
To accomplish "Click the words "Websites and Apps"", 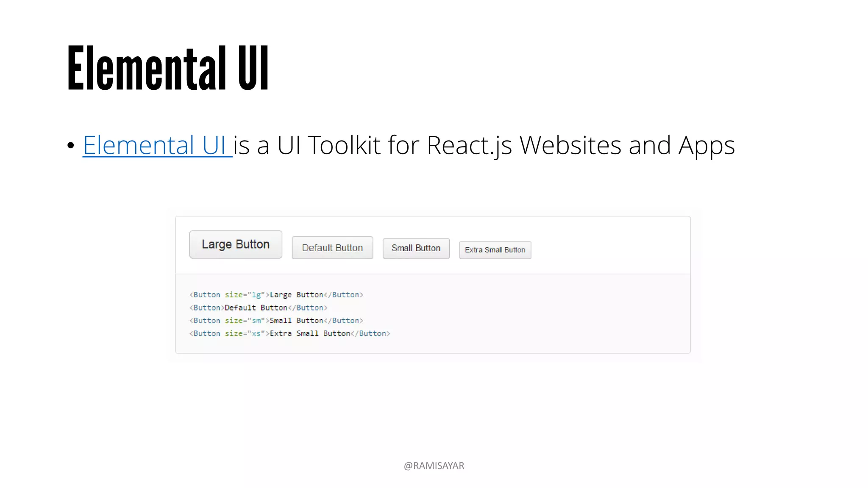I will click(x=626, y=145).
